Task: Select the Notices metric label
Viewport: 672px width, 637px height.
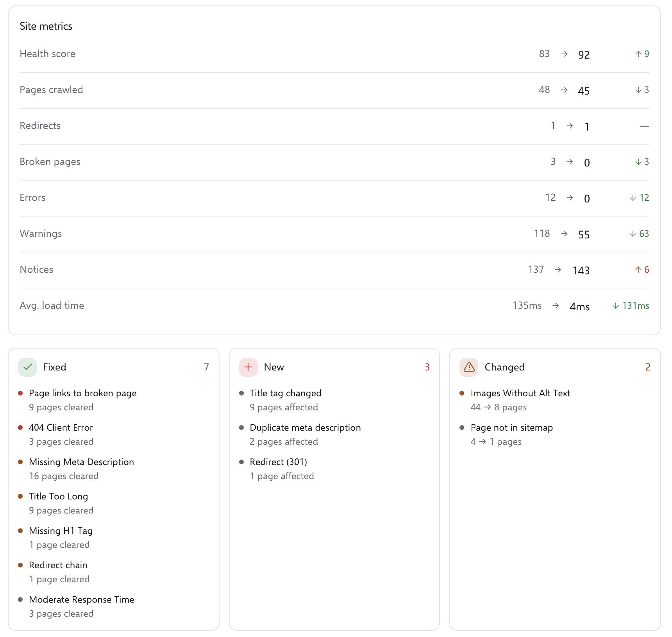Action: (x=36, y=270)
